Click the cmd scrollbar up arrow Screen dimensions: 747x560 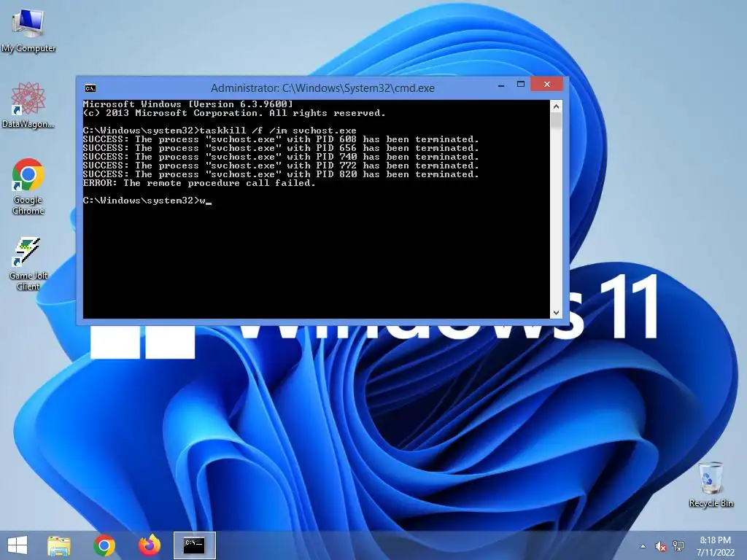click(556, 106)
